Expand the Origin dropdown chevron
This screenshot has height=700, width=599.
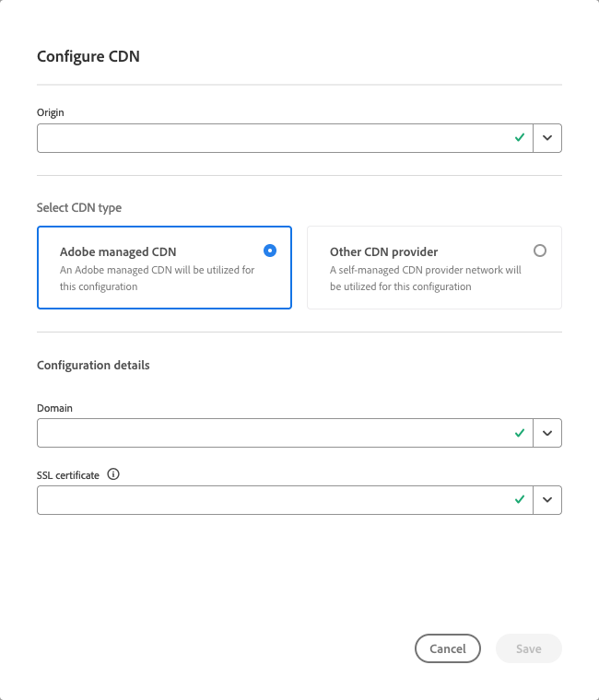click(547, 138)
